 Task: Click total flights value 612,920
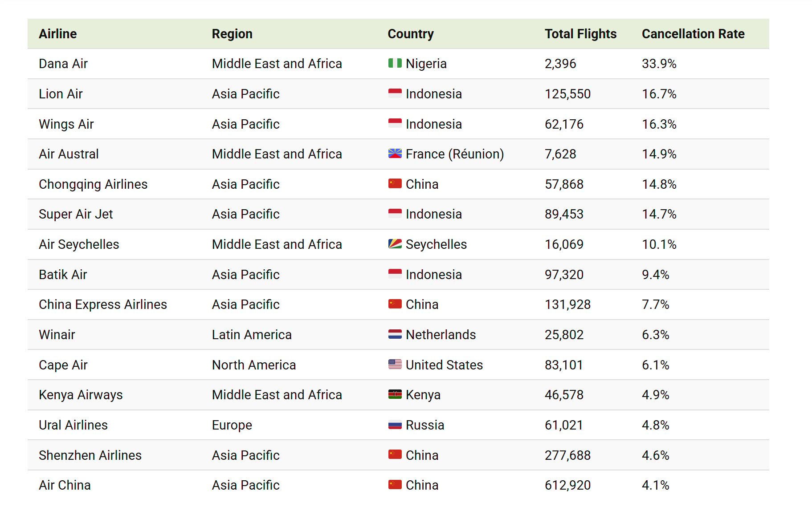click(x=568, y=485)
